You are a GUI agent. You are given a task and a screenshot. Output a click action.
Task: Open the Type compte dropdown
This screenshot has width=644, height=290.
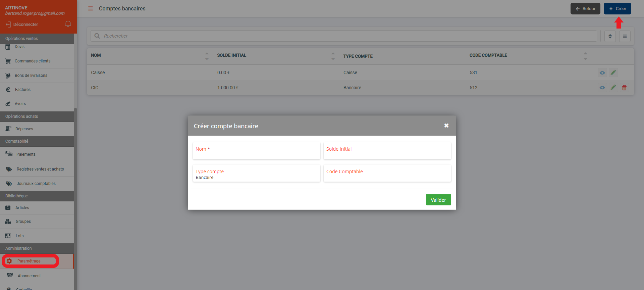pyautogui.click(x=256, y=174)
